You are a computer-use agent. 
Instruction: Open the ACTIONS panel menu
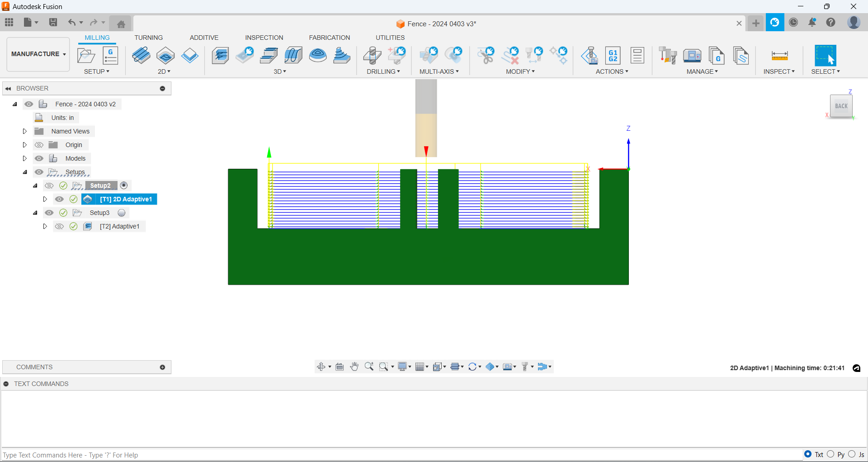point(612,71)
